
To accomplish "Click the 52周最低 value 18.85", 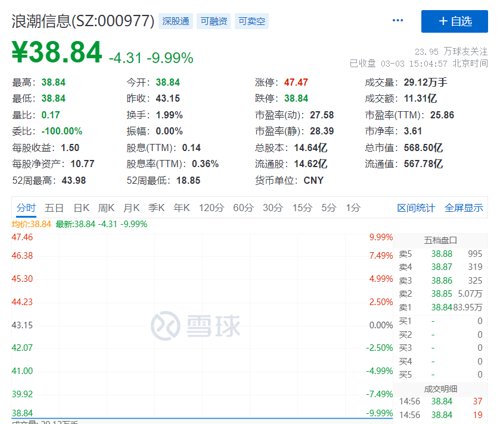I will click(x=188, y=181).
